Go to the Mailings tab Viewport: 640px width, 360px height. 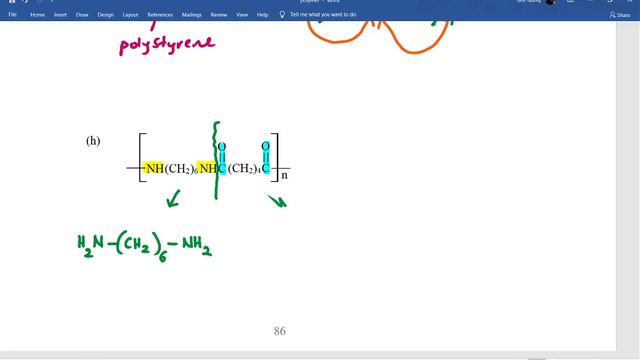tap(191, 15)
